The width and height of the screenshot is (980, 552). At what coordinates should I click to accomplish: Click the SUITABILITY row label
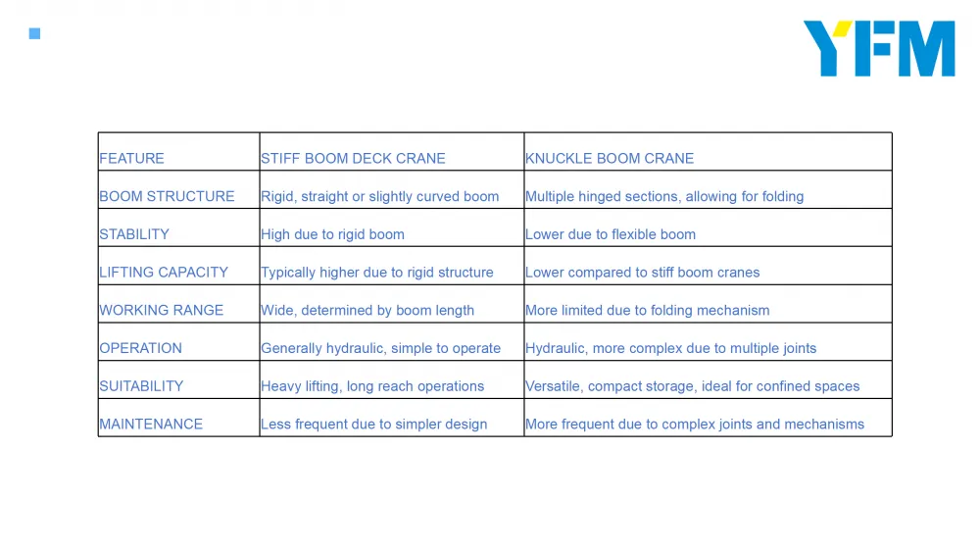click(x=141, y=386)
